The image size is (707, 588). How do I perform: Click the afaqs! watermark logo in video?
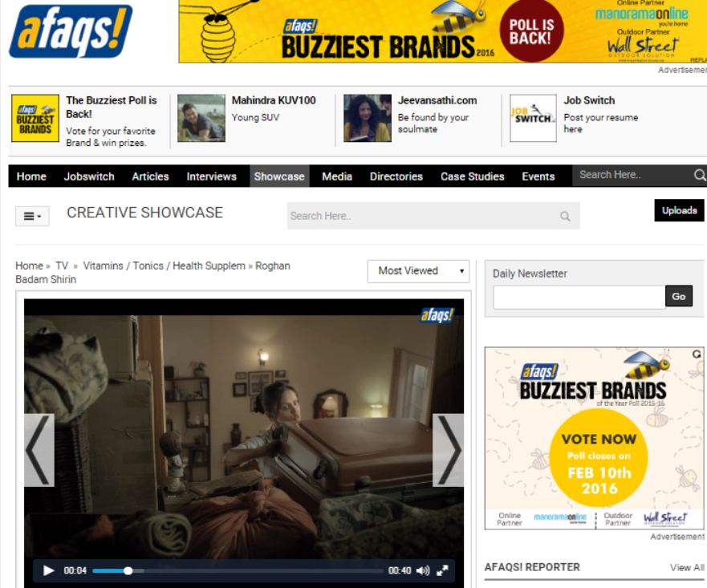437,315
